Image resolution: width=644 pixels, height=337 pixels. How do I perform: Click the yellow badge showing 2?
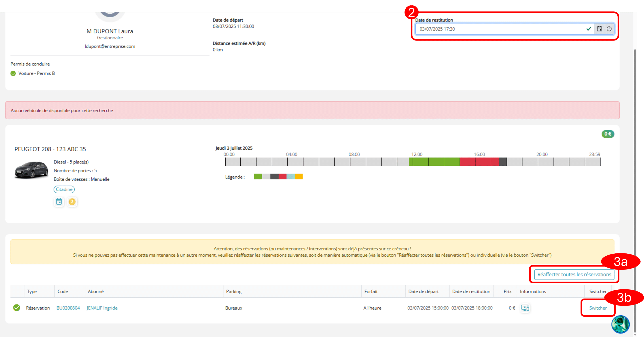point(72,202)
